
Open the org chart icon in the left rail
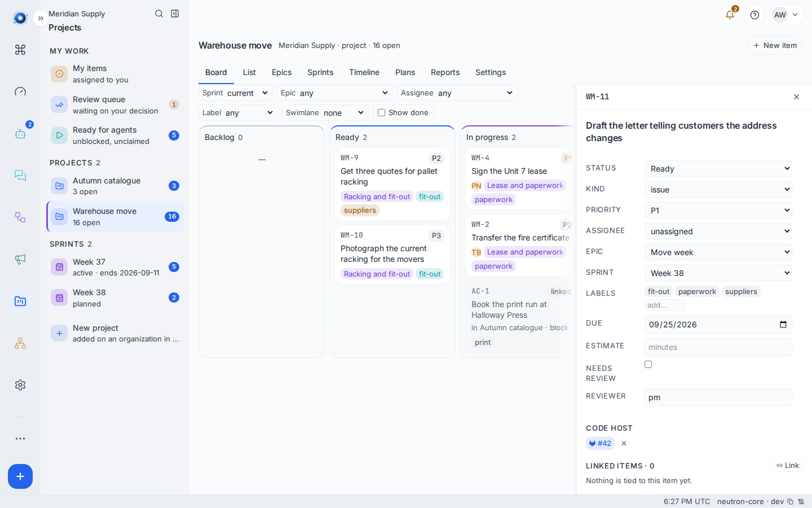[x=20, y=343]
